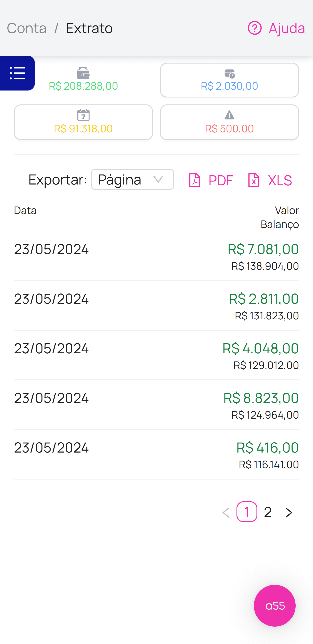Viewport: 313px width, 644px height.
Task: Go to next page arrow
Action: (289, 512)
